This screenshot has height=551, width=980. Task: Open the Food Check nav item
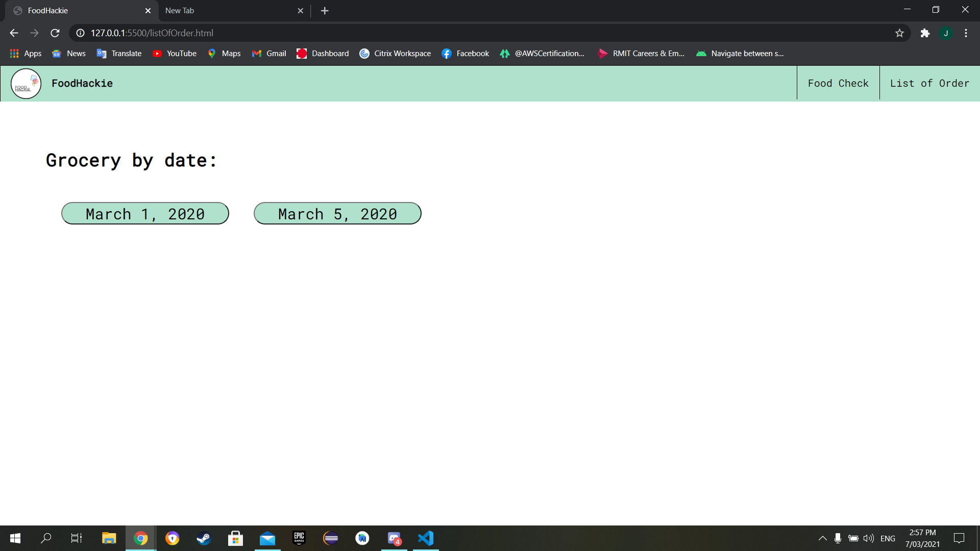(x=838, y=83)
